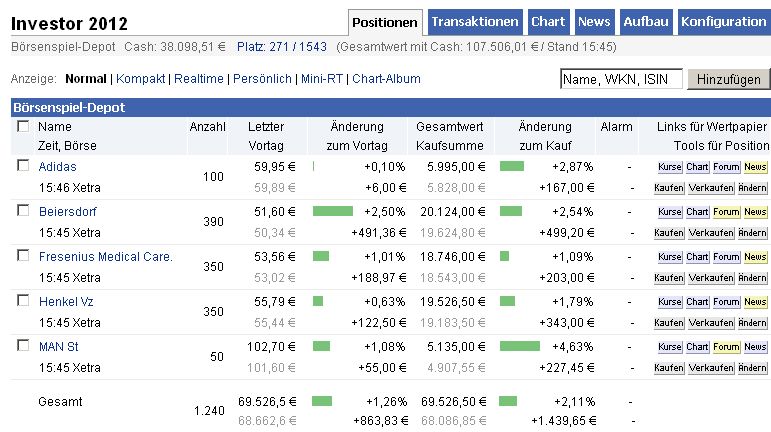The width and height of the screenshot is (771, 432).
Task: Click the Kurse button for Adidas
Action: tap(669, 167)
